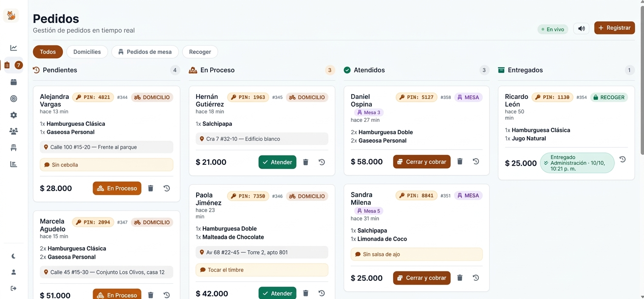Viewport: 644px width, 299px height.
Task: View history of Daniel Ospina order
Action: point(476,161)
